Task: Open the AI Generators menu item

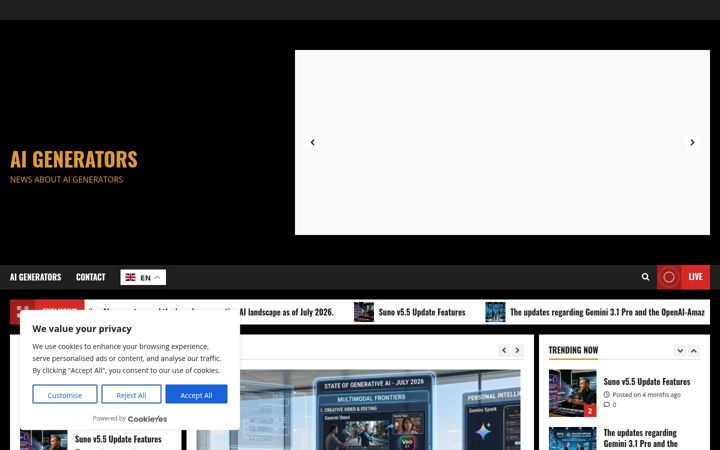Action: click(x=35, y=277)
